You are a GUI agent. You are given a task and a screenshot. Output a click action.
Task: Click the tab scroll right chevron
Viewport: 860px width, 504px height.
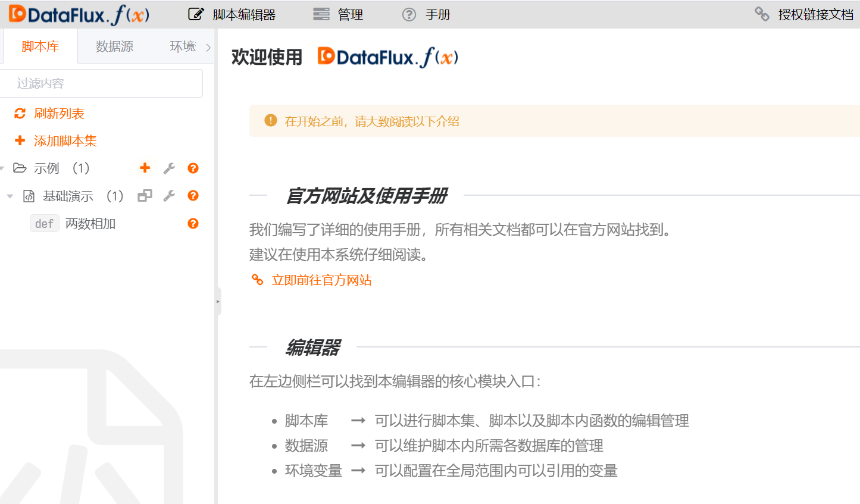(x=208, y=47)
